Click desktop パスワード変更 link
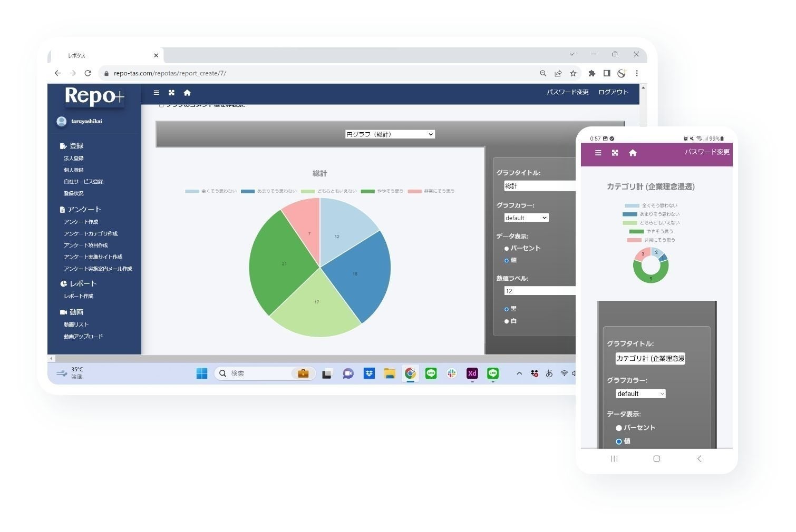This screenshot has height=532, width=796. tap(567, 92)
